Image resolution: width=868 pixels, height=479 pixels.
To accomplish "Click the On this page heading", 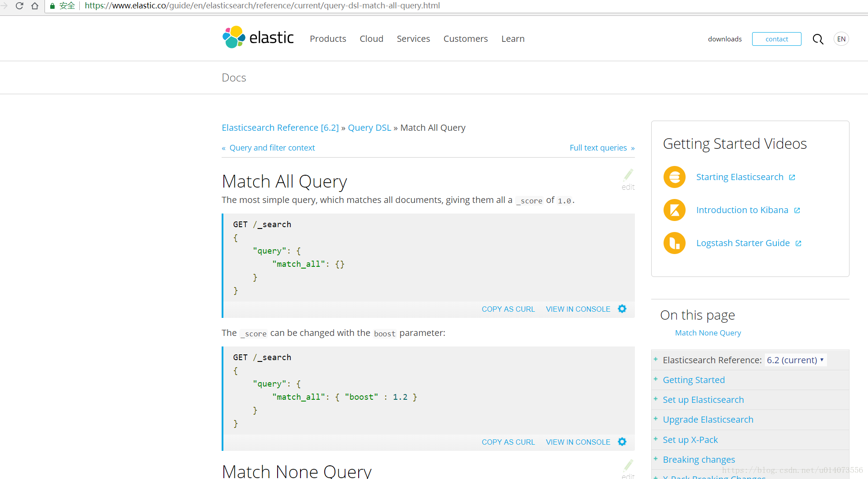I will point(697,315).
